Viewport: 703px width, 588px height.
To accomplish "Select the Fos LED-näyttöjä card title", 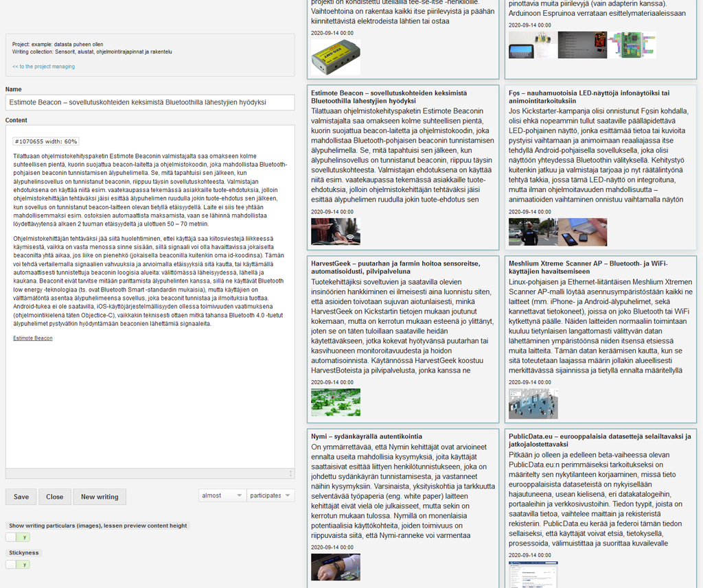I will [x=588, y=97].
